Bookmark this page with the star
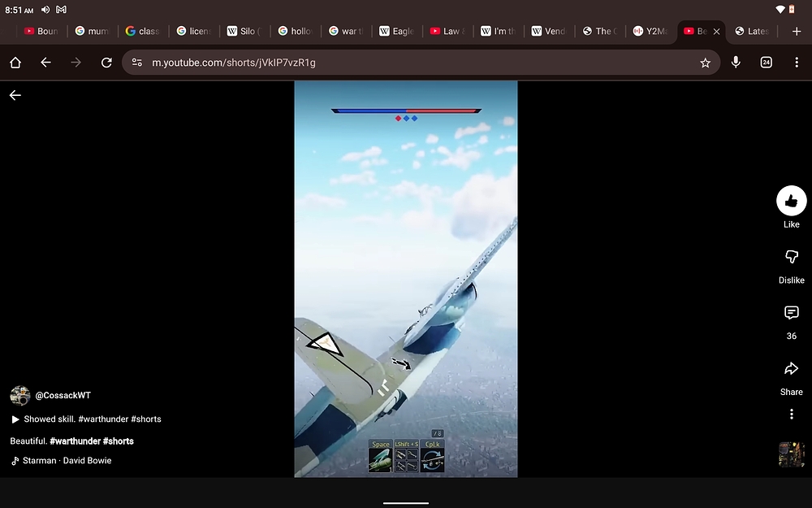 coord(705,62)
